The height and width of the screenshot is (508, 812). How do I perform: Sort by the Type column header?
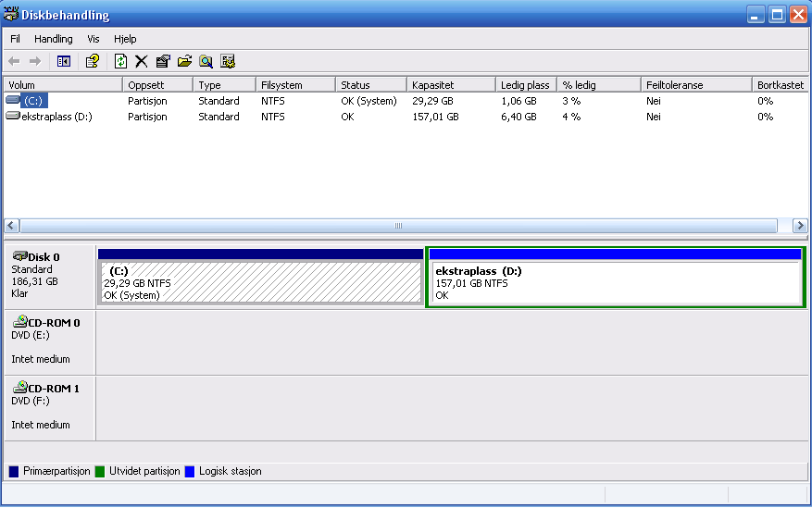click(x=224, y=85)
